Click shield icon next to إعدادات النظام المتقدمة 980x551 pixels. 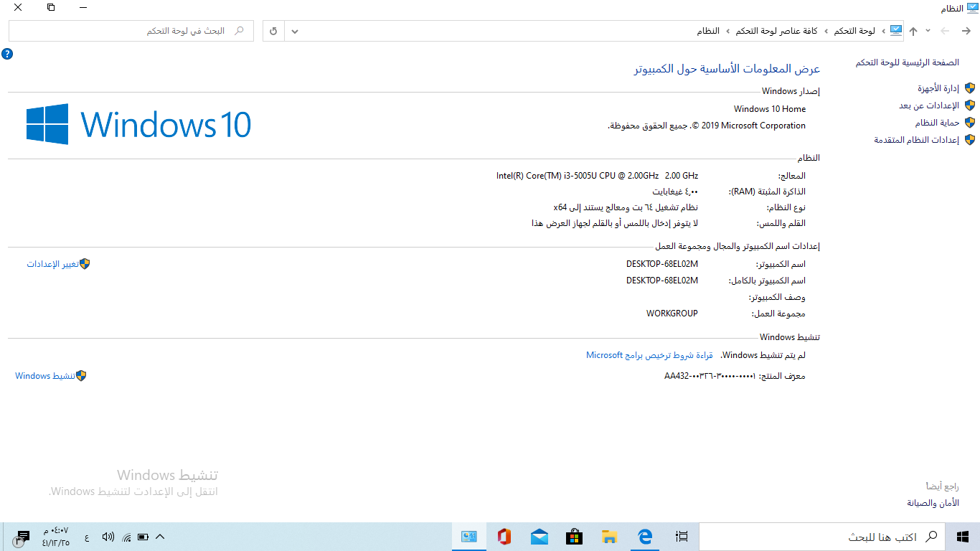pos(970,140)
